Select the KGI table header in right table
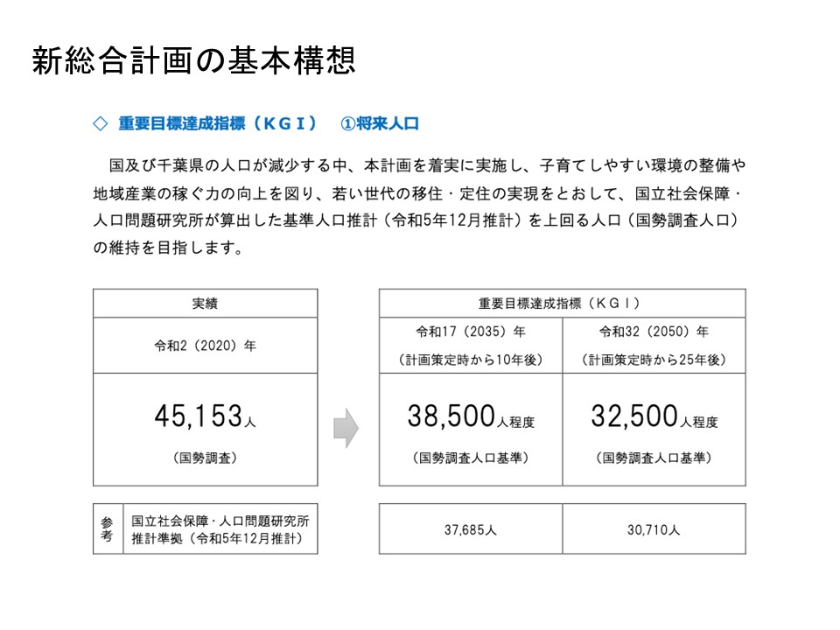Screen dimensions: 840x630 (562, 304)
